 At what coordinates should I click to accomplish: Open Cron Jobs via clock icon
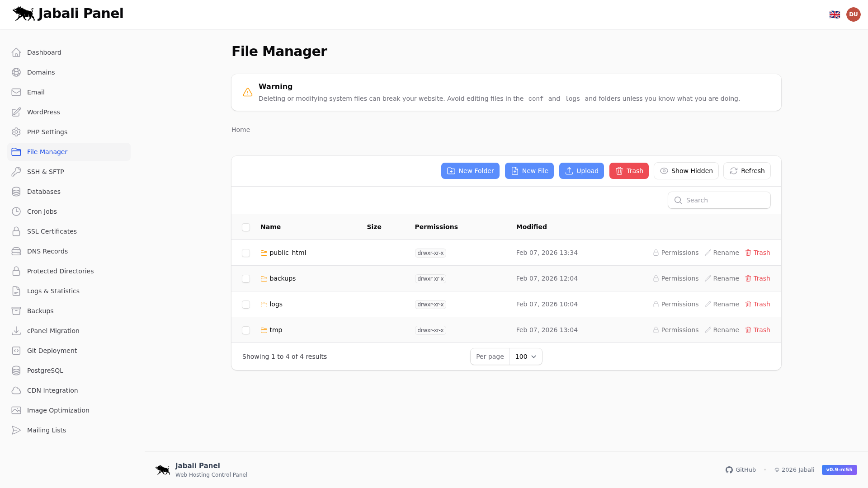tap(16, 211)
